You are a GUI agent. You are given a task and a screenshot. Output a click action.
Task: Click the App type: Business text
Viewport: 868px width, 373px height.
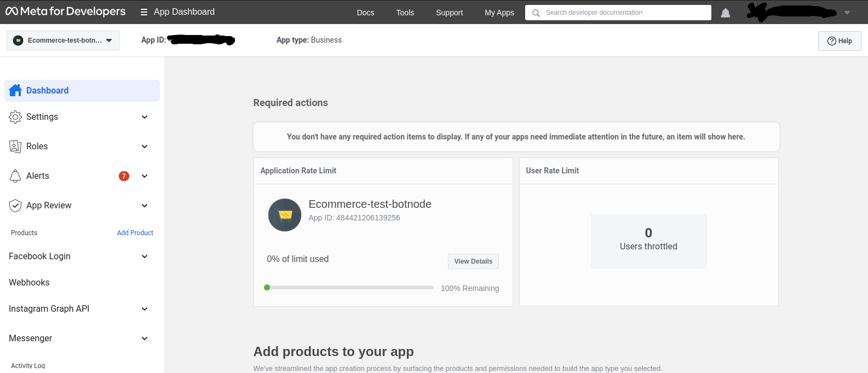pos(309,40)
